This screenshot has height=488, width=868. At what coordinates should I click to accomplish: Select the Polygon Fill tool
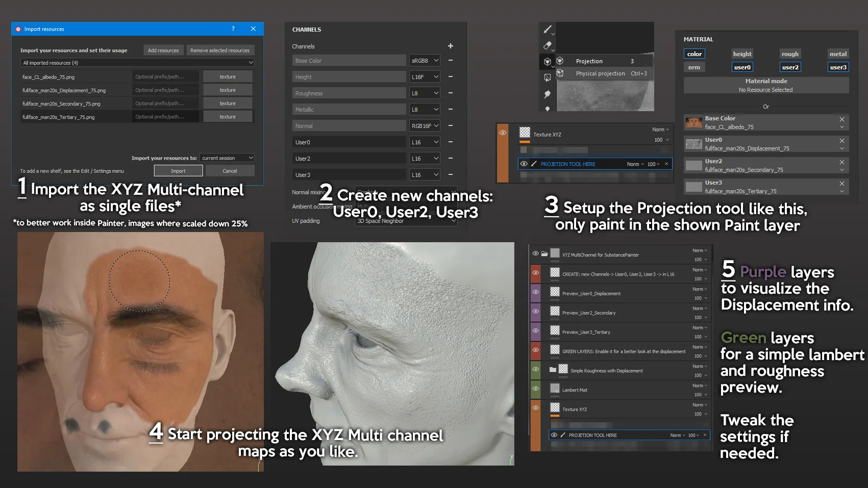click(x=548, y=78)
